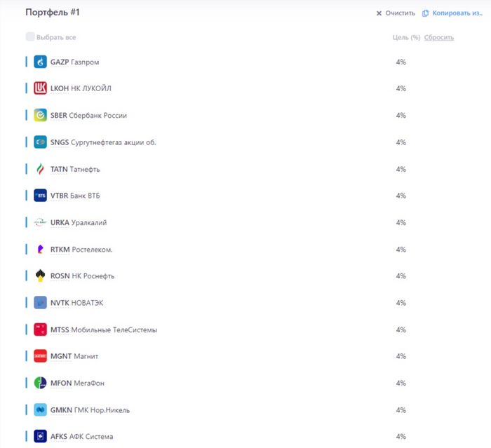491x448 pixels.
Task: Click the Magnit logo icon
Action: pyautogui.click(x=40, y=356)
